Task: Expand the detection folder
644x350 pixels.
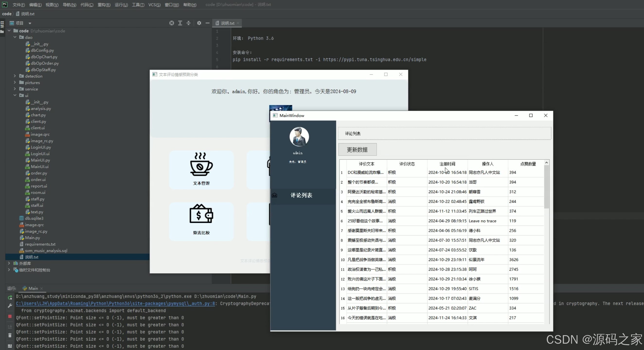Action: click(15, 76)
